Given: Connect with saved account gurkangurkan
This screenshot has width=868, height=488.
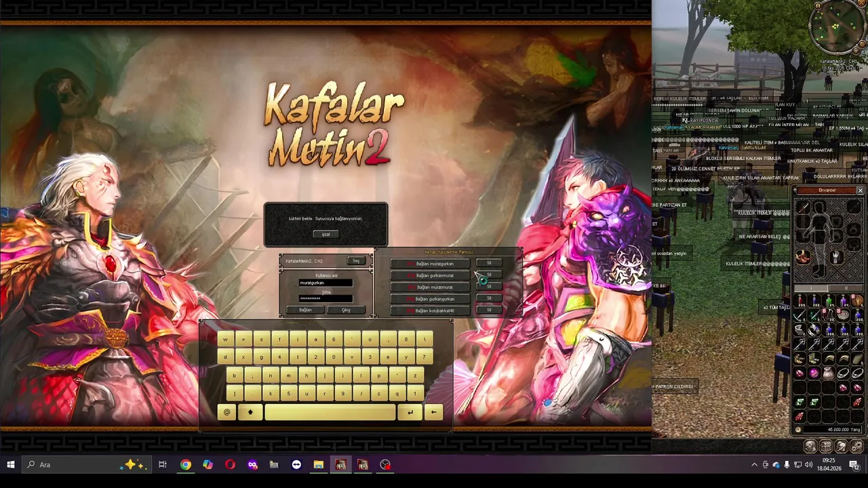Looking at the screenshot, I should [430, 299].
